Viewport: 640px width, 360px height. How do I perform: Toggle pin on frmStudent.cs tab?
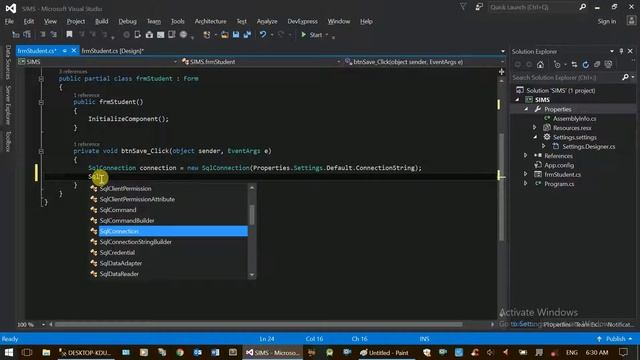tap(64, 51)
